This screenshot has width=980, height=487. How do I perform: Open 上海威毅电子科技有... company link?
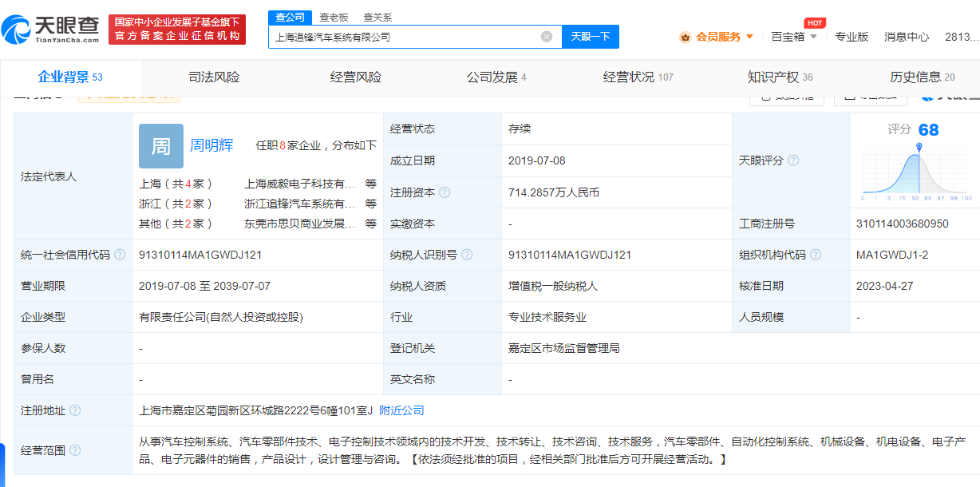pyautogui.click(x=300, y=184)
